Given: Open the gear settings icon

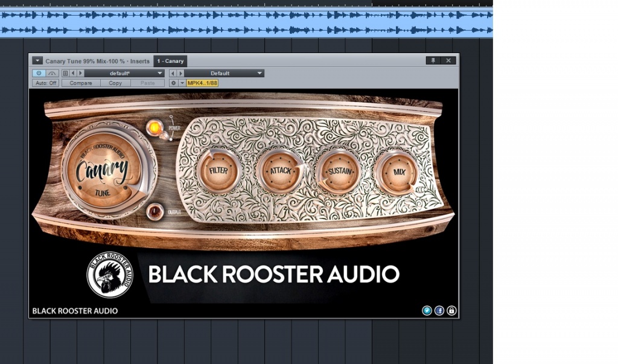Looking at the screenshot, I should click(x=173, y=83).
